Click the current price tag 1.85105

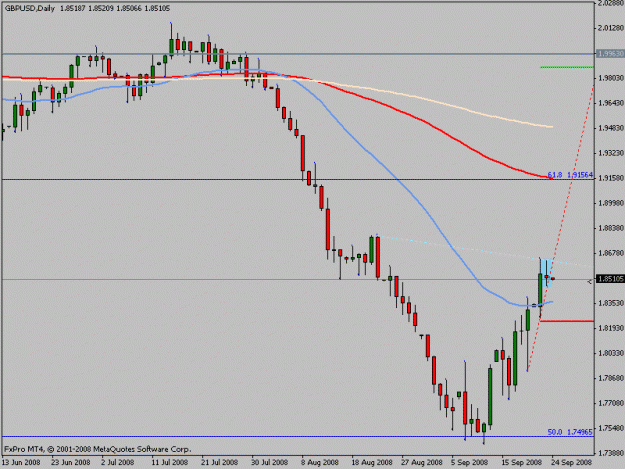(x=610, y=279)
